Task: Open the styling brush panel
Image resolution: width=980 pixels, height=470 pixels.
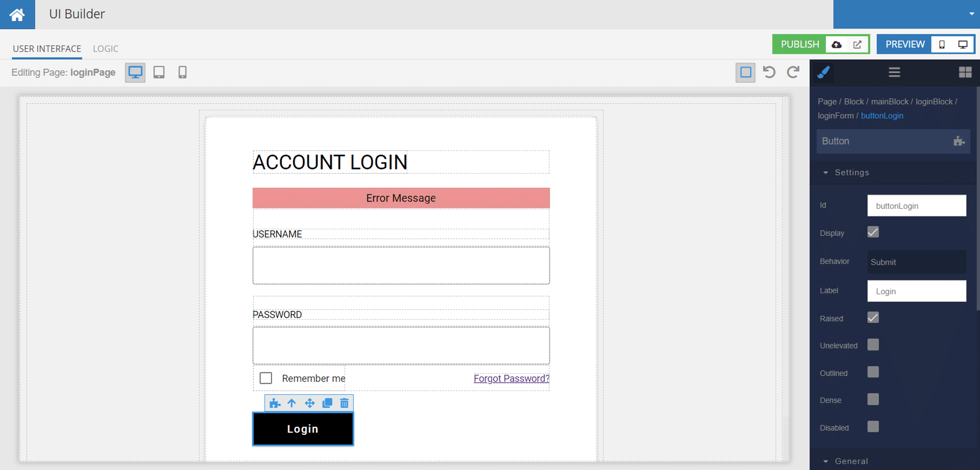Action: point(824,73)
